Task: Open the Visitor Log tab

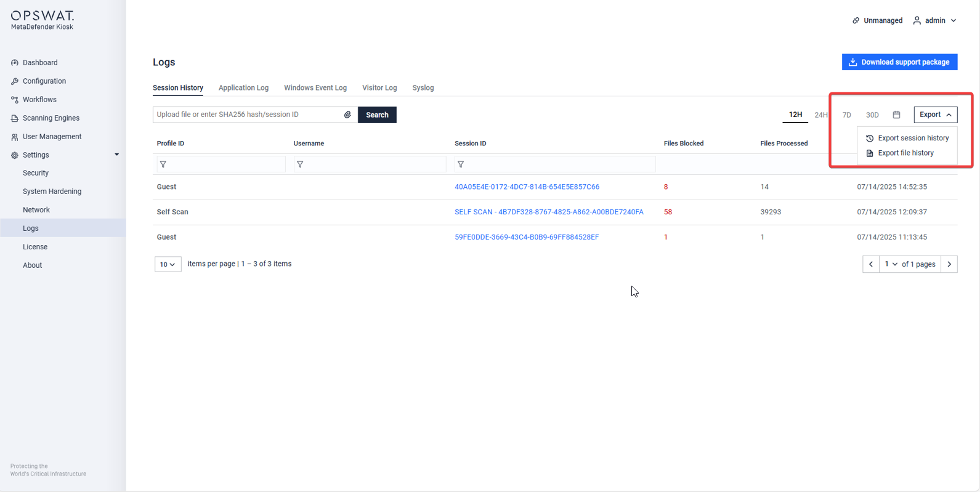Action: [x=379, y=88]
